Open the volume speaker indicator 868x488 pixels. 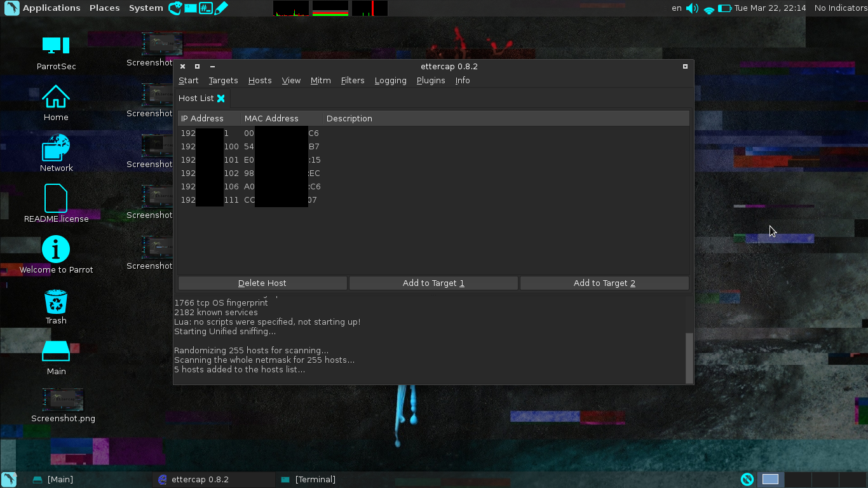tap(693, 8)
